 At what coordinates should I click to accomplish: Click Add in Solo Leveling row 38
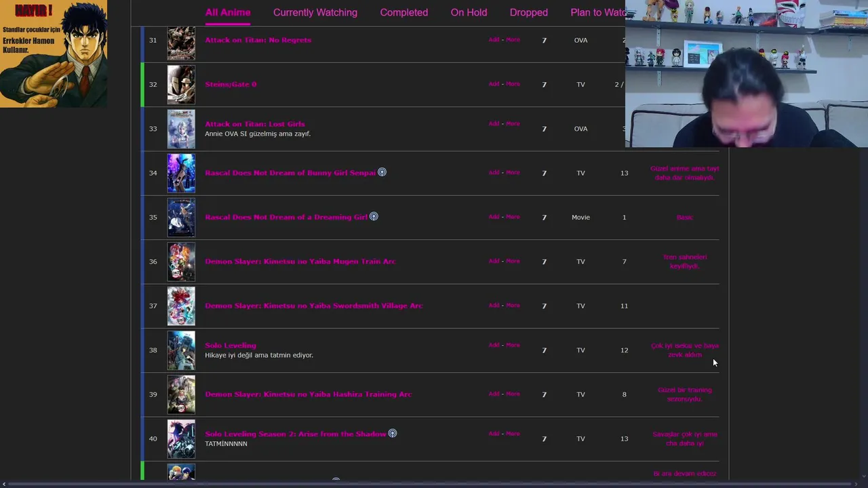494,346
